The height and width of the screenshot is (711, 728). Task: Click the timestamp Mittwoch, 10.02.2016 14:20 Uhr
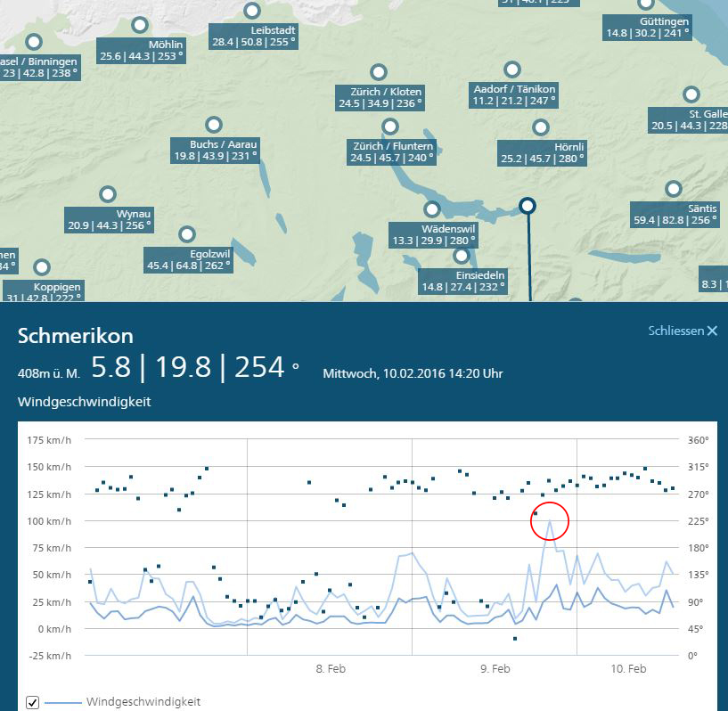(x=413, y=373)
